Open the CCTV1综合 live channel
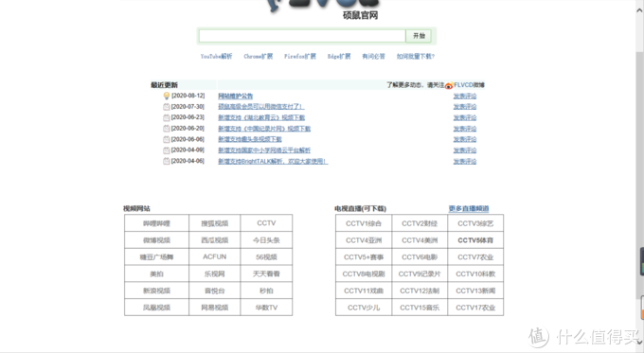The image size is (644, 353). pos(364,223)
